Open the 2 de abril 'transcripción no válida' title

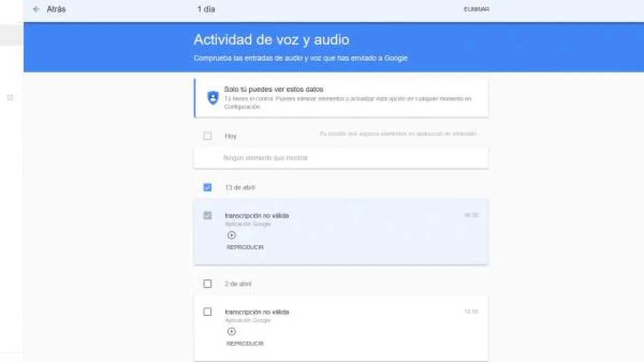click(257, 312)
